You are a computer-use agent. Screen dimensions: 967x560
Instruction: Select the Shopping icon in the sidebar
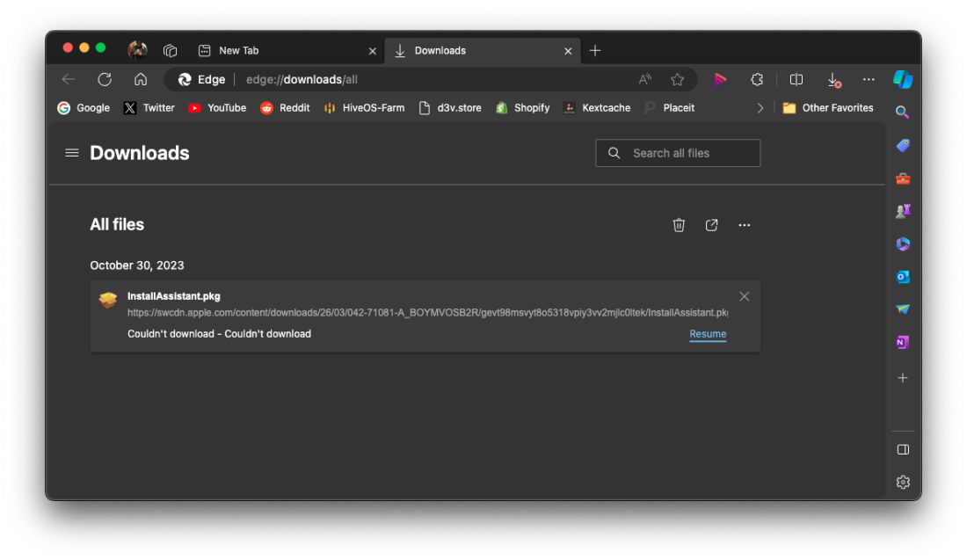[x=903, y=145]
